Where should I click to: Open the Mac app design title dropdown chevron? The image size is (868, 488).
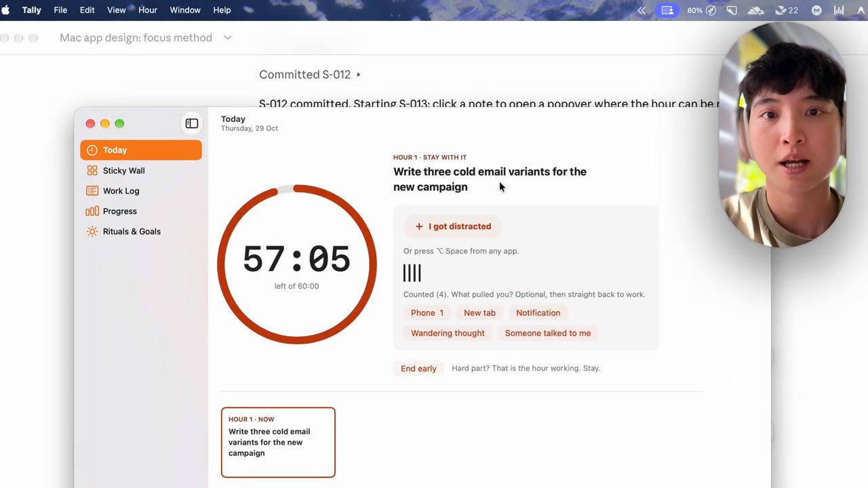(x=227, y=38)
